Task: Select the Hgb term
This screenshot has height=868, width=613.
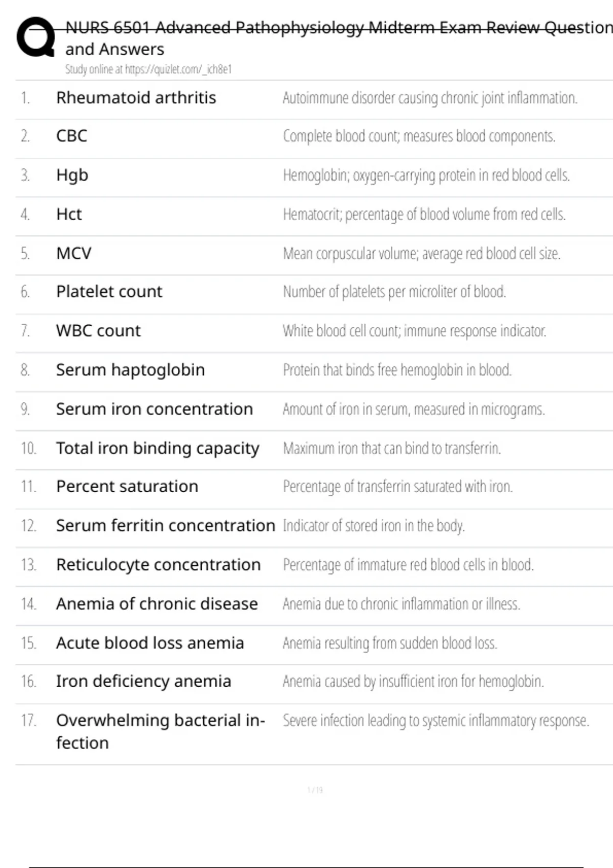Action: point(72,175)
